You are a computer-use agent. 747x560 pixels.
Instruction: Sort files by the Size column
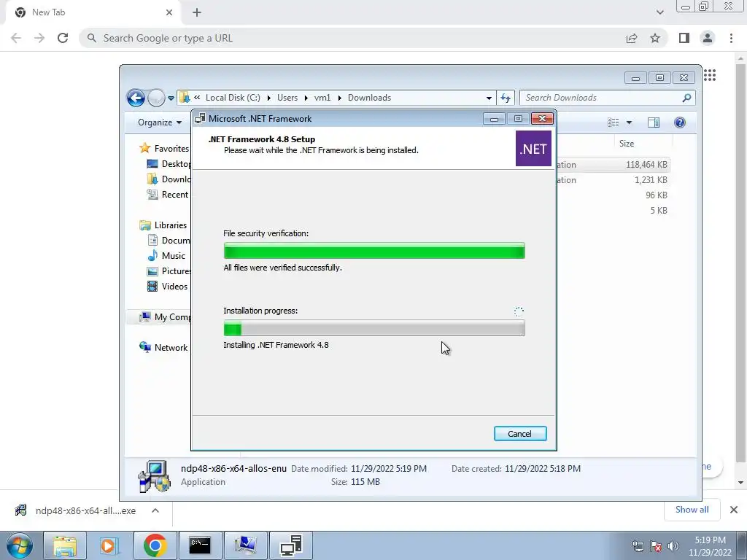[x=627, y=144]
